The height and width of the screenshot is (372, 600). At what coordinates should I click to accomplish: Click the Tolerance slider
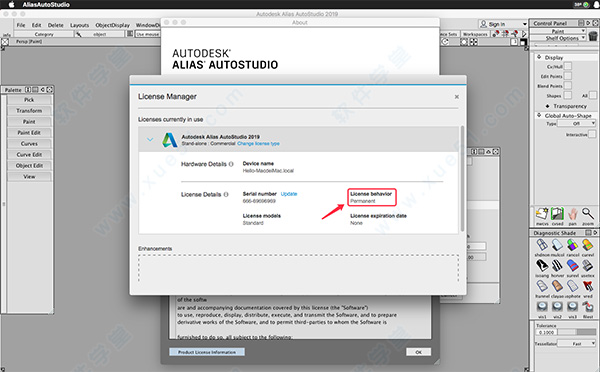coord(576,332)
